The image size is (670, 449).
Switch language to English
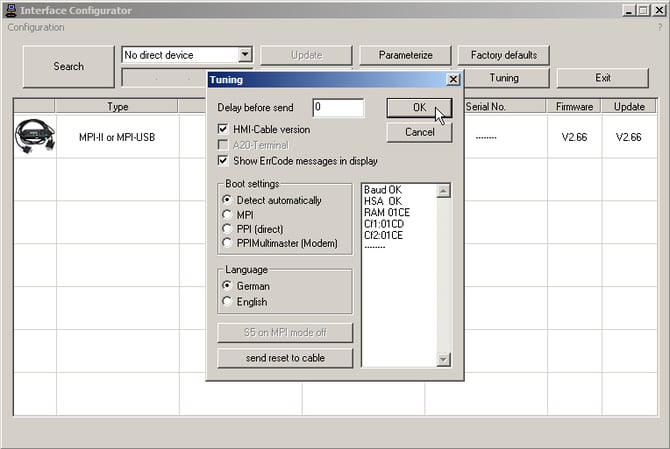(227, 301)
